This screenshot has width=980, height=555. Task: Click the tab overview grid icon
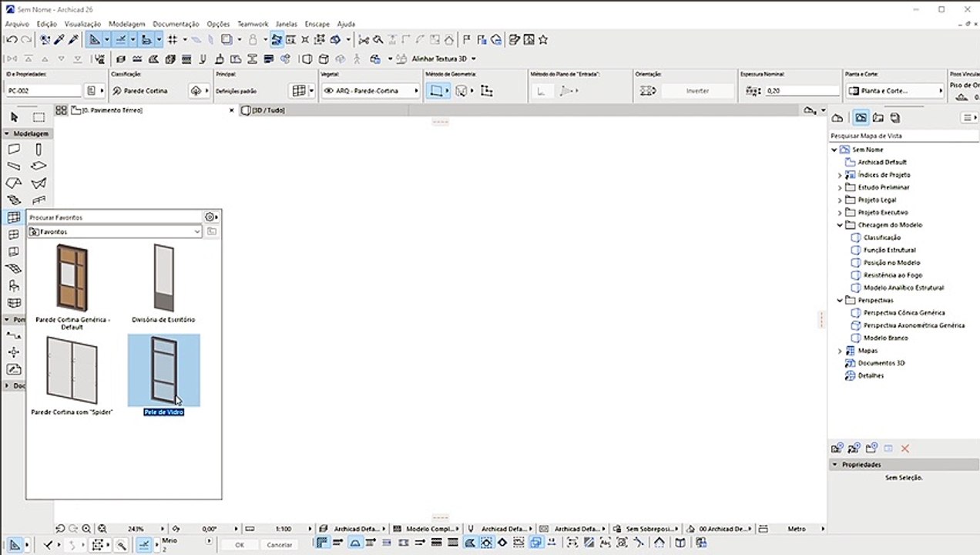(x=61, y=110)
